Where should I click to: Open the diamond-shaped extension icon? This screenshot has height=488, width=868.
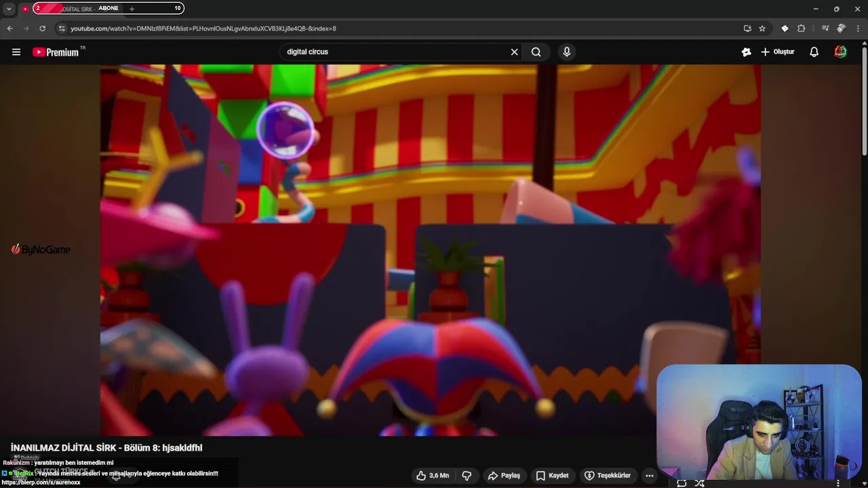785,28
